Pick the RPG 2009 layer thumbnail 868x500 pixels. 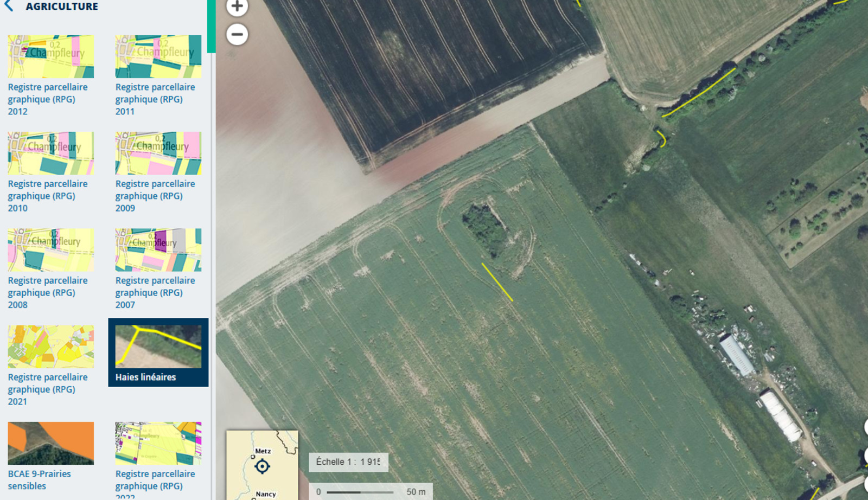pyautogui.click(x=158, y=153)
